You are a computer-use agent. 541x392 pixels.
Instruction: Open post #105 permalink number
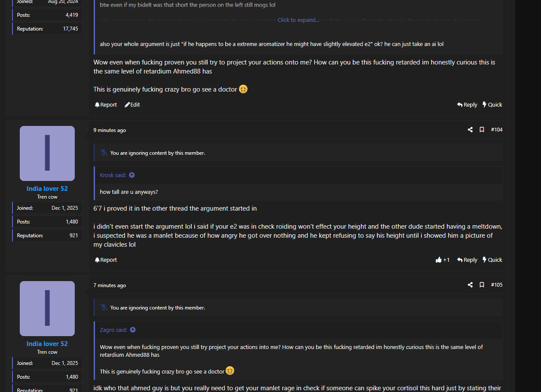coord(497,285)
